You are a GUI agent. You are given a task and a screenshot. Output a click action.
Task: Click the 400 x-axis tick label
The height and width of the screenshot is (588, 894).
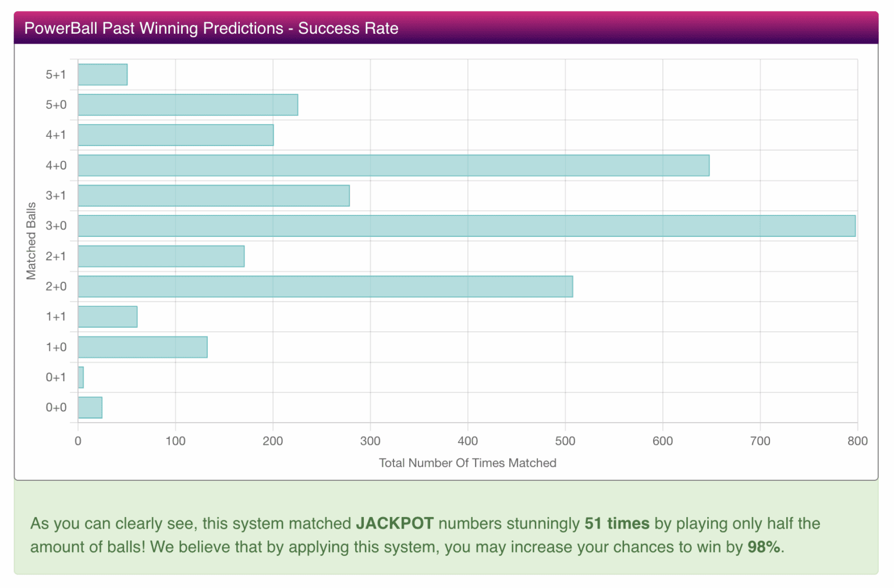point(467,441)
